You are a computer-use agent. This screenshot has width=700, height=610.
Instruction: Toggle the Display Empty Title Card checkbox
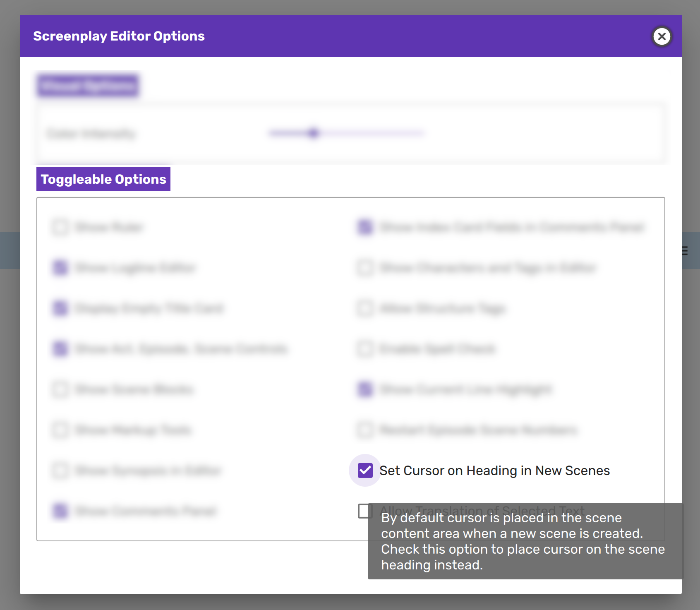pos(60,308)
